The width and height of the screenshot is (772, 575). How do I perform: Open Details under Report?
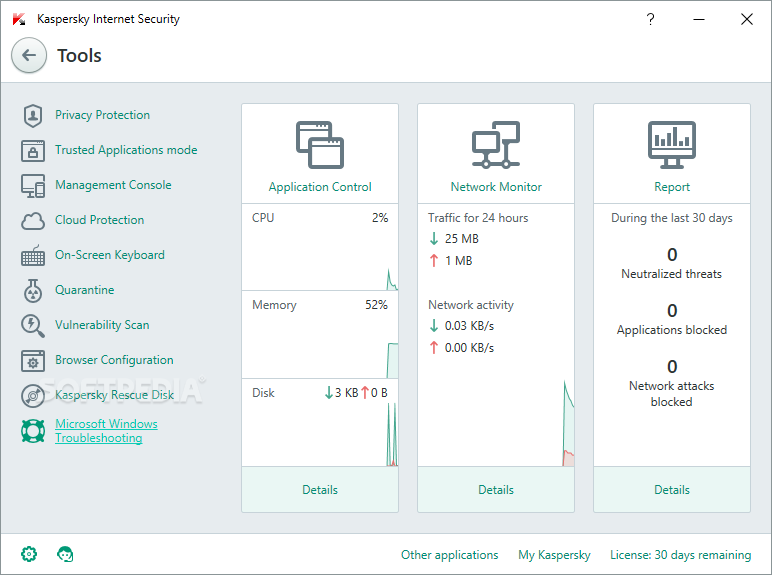pos(672,490)
